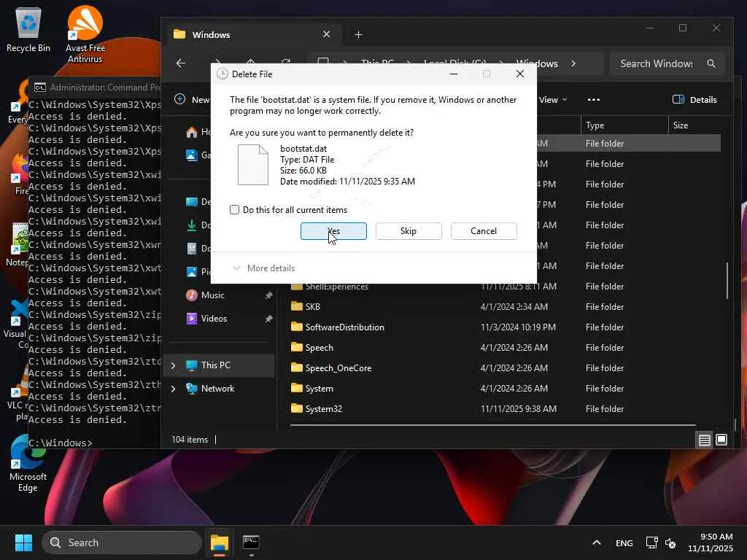The height and width of the screenshot is (560, 747).
Task: Click bootstat.dat file icon in dialog
Action: coord(253,165)
